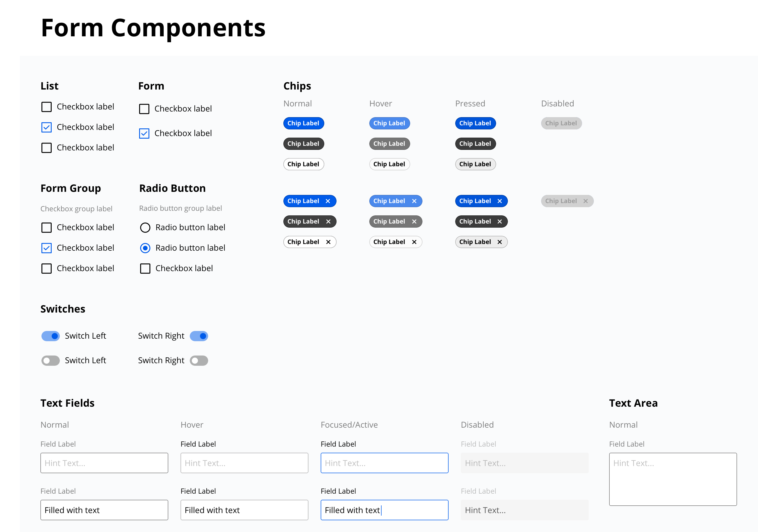Click the normal blue Chip Label button
Screen dimensions: 758x532
click(303, 123)
